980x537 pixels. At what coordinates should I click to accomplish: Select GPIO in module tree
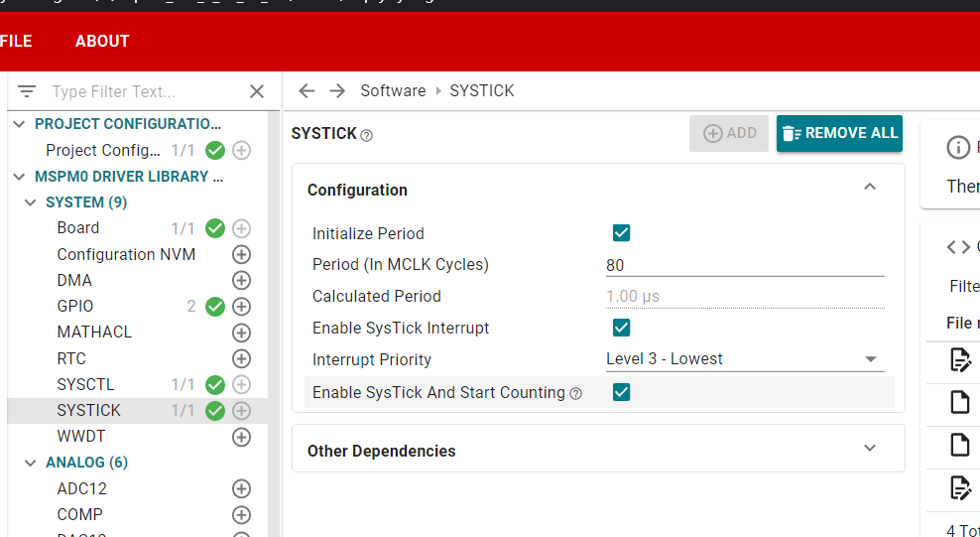(x=75, y=307)
